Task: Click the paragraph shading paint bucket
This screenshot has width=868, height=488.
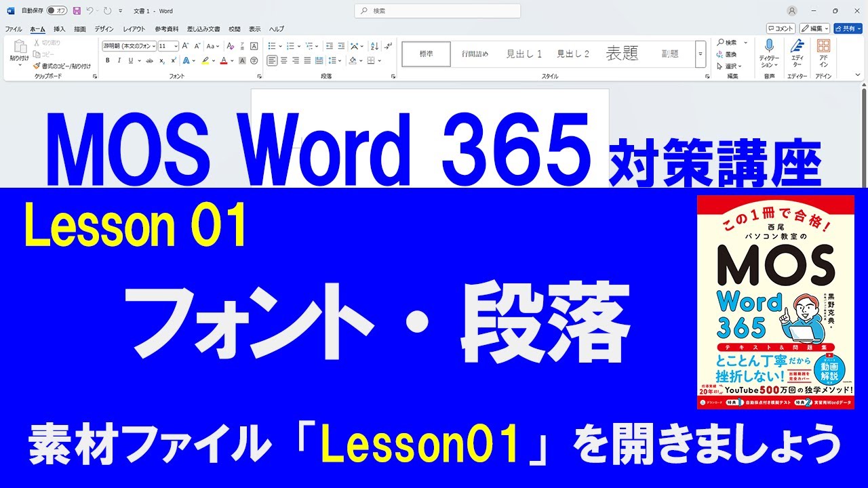Action: tap(353, 60)
